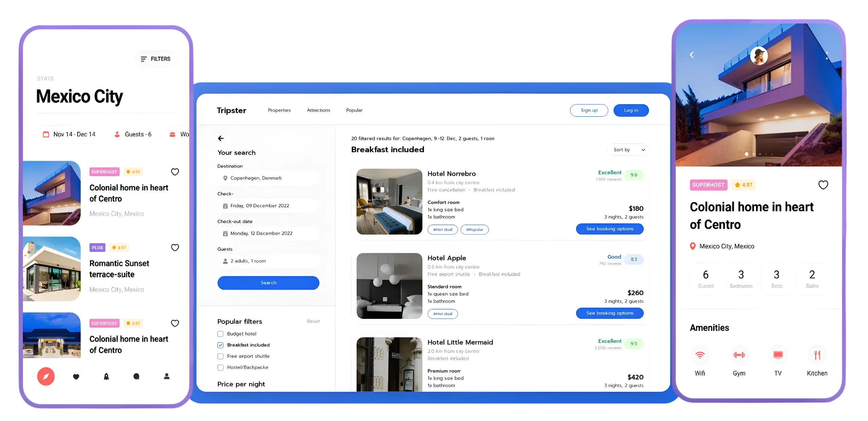Tap the 6 Guests stat card
The height and width of the screenshot is (421, 868).
tap(706, 279)
